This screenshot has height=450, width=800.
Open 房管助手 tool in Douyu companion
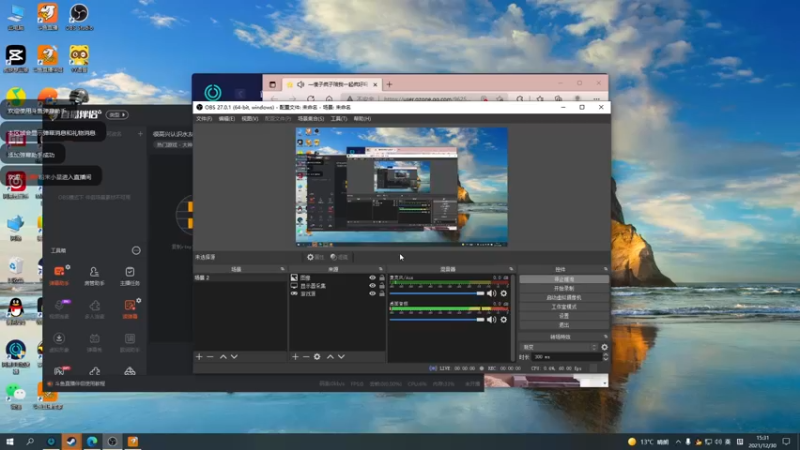(x=94, y=276)
